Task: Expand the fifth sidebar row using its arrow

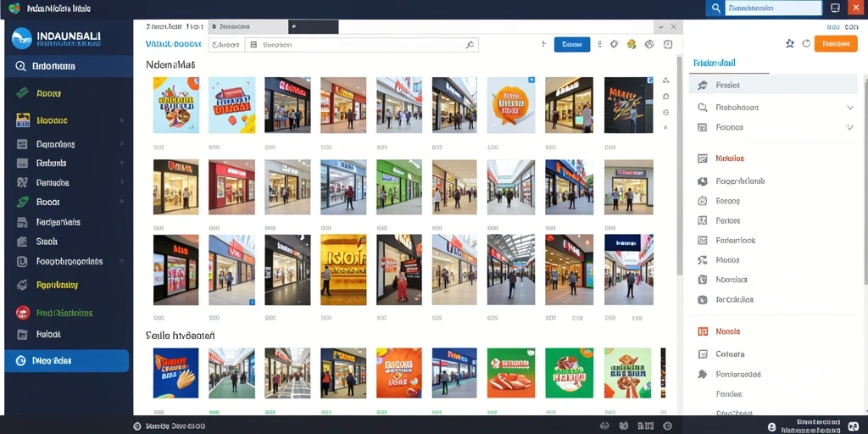Action: [x=122, y=164]
